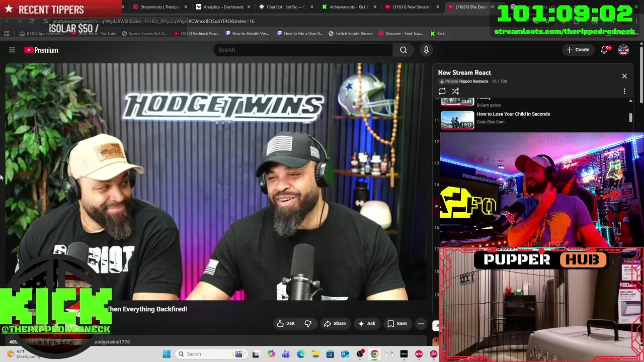Open the Code Blue Cam channel name
Screen dimensions: 644x362
coord(491,122)
